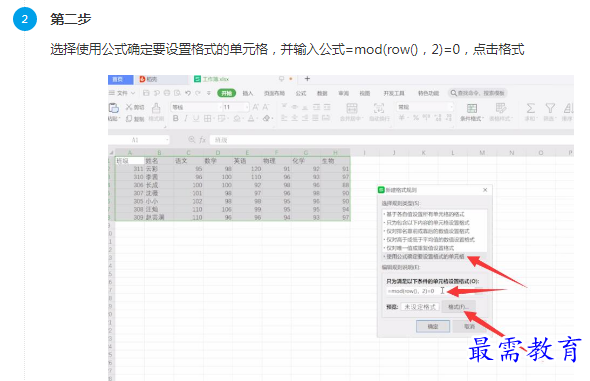
Task: Increase font size with larger A icon
Action: [x=255, y=107]
